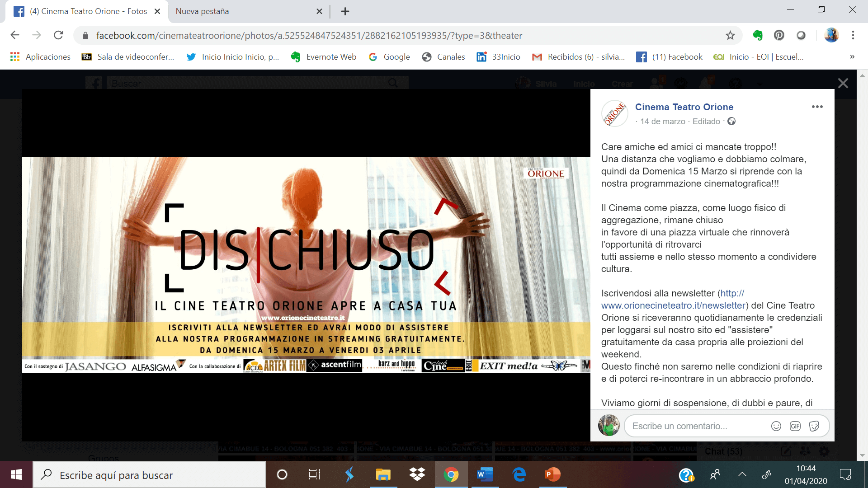
Task: Expand the hidden bookmarks chevron
Action: (x=852, y=57)
